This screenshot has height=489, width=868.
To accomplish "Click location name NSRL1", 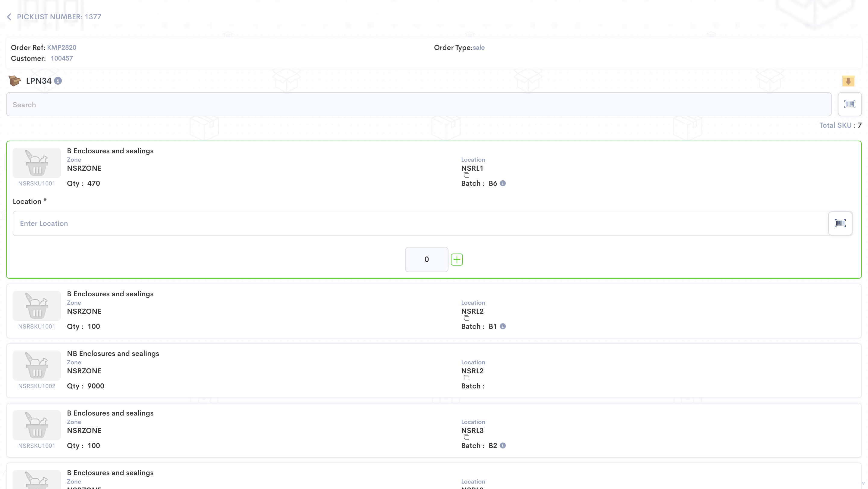I will point(472,168).
